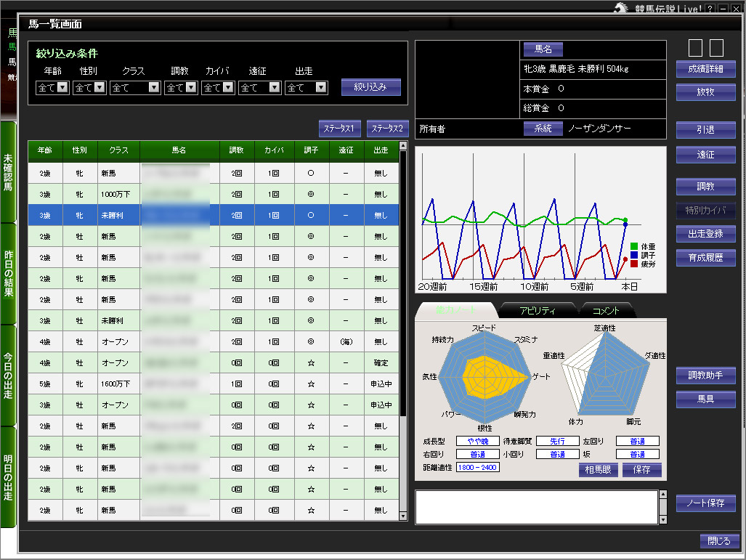746x560 pixels.
Task: Open the 出走 filter dropdown
Action: (x=320, y=88)
